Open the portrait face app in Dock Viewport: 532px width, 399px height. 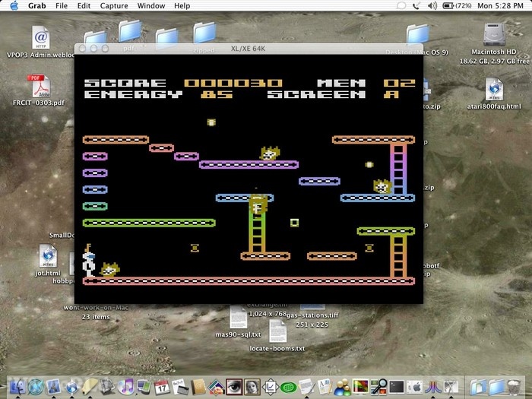click(252, 387)
